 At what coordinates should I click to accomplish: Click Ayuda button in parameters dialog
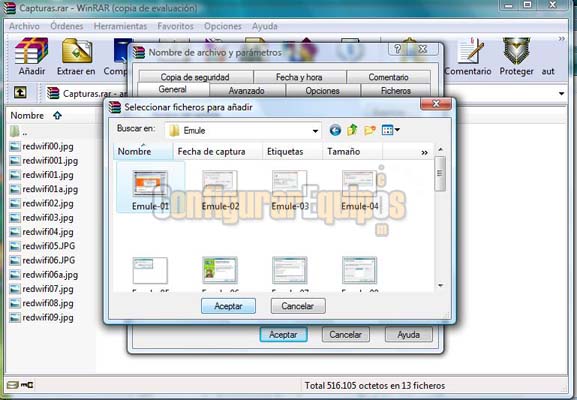click(408, 334)
